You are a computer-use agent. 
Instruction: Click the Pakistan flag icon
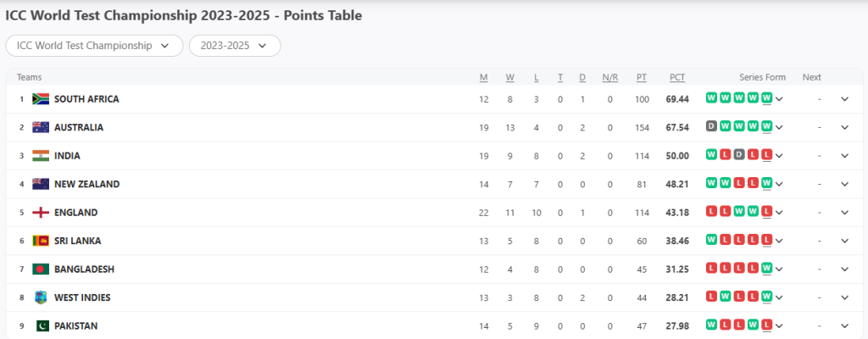[42, 325]
